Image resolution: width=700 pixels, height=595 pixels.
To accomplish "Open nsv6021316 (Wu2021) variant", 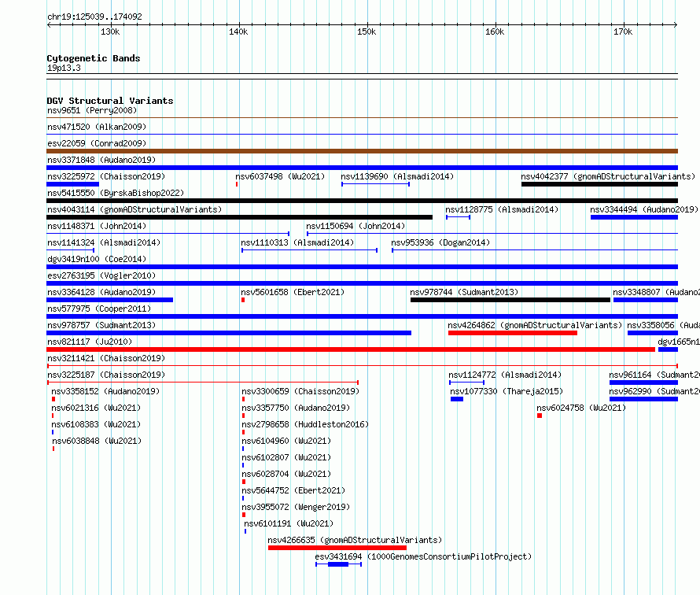I will click(x=96, y=408).
